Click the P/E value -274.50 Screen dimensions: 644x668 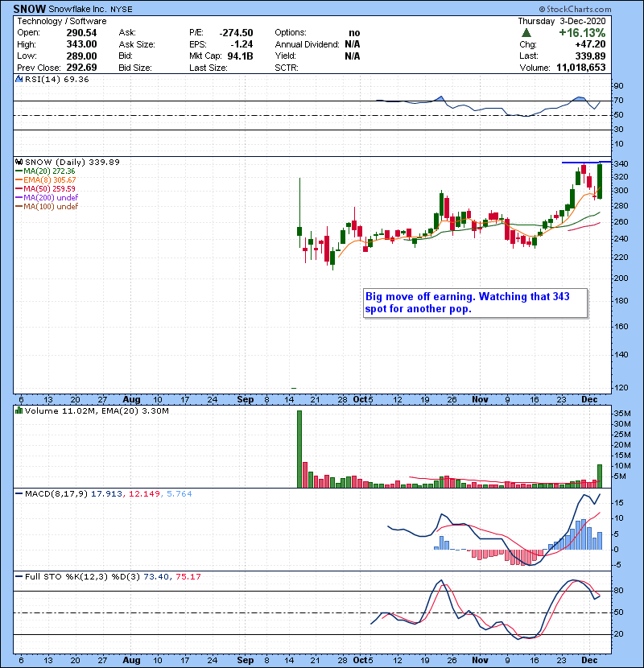pyautogui.click(x=236, y=33)
